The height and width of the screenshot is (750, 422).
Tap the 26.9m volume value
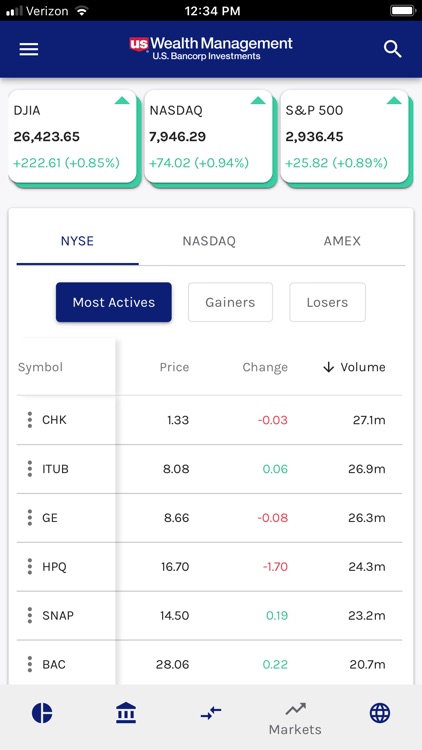(x=366, y=469)
